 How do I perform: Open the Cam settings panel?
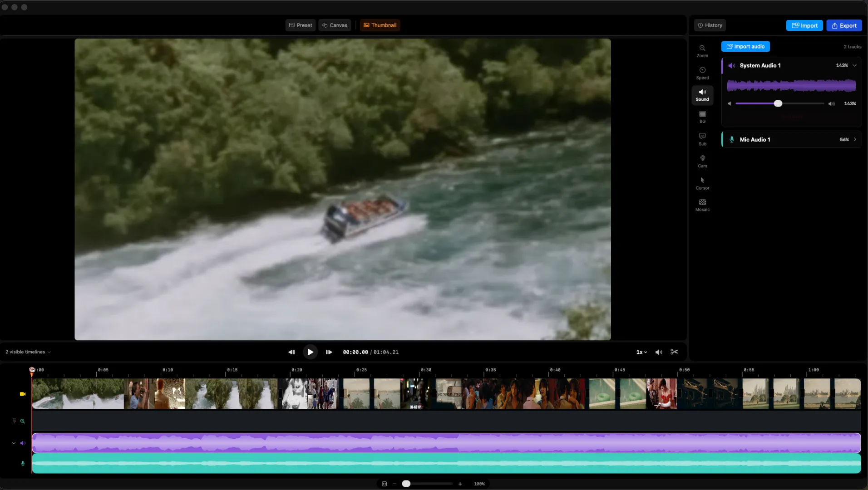(x=702, y=161)
